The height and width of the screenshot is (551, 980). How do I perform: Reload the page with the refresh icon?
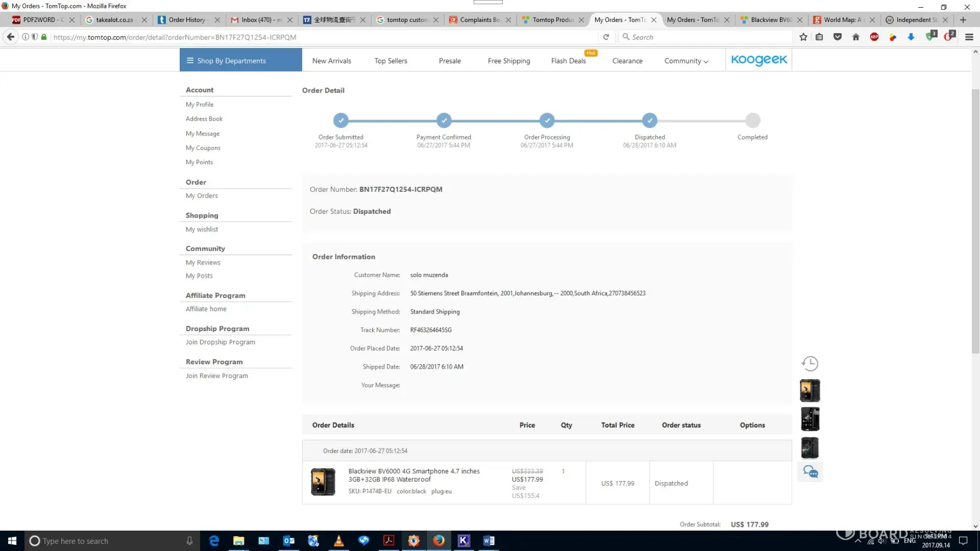pos(606,37)
